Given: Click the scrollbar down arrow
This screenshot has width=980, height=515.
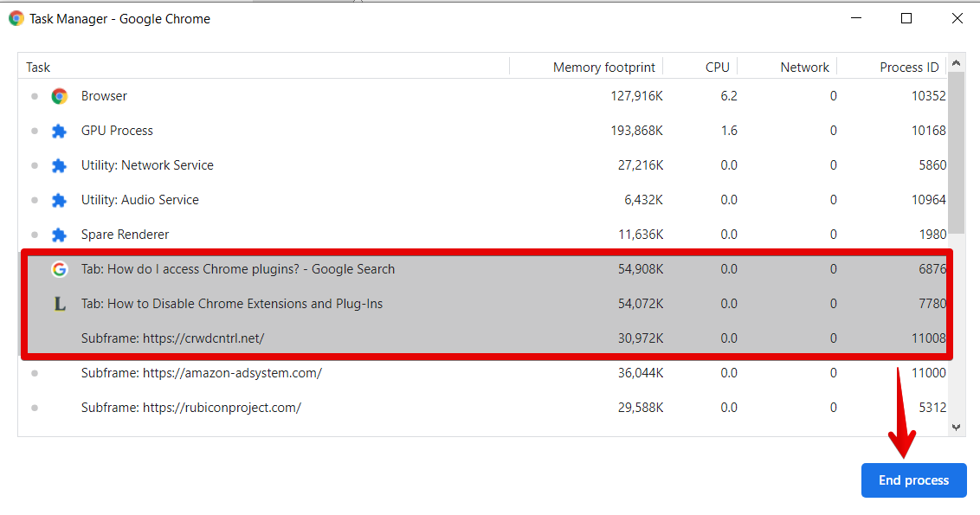Looking at the screenshot, I should [956, 427].
